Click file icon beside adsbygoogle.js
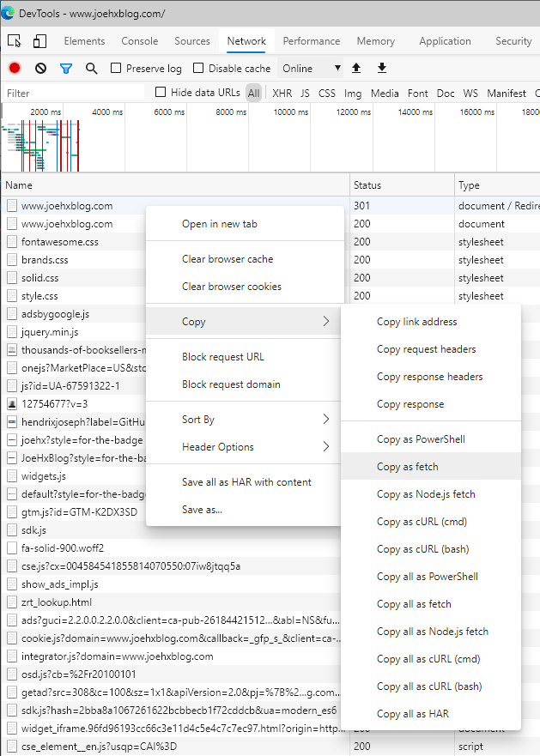The width and height of the screenshot is (540, 756). 12,314
